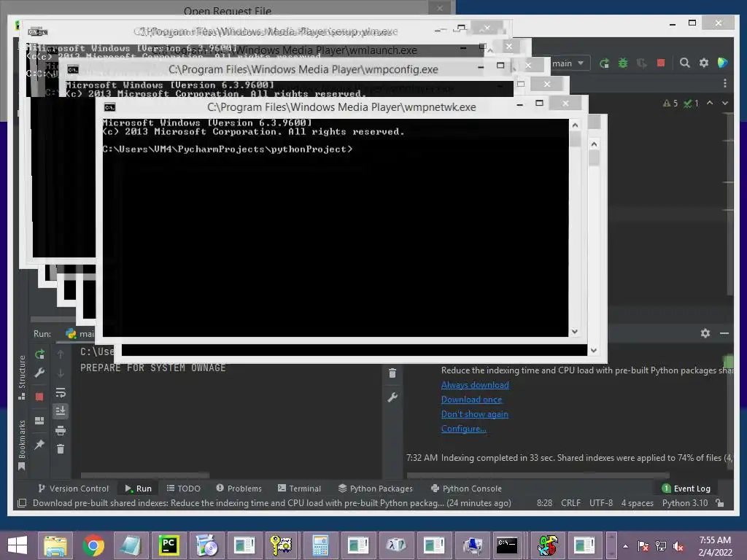Toggle soft-wrap in the Run console
Viewport: 747px width, 560px height.
pos(61,392)
